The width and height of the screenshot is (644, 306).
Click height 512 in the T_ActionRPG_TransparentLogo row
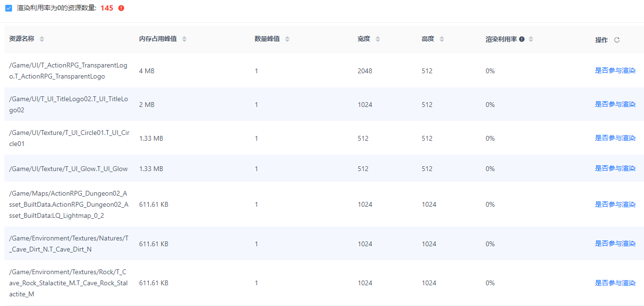[427, 71]
